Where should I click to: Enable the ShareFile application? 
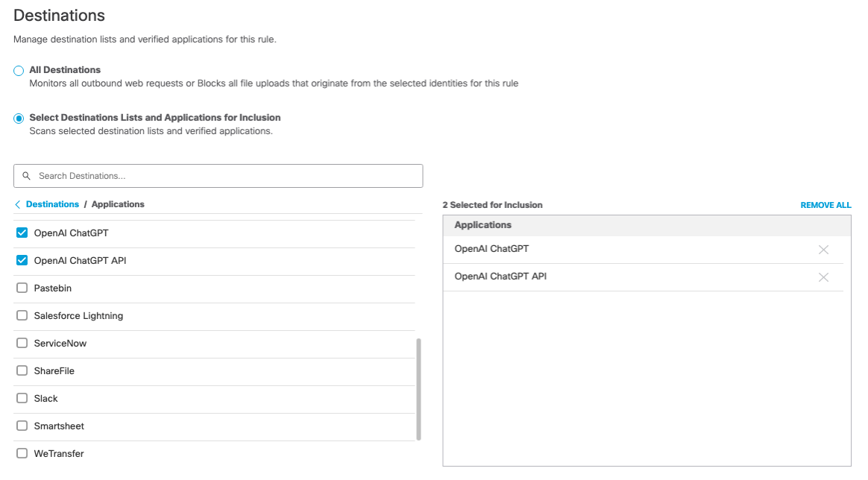tap(22, 370)
